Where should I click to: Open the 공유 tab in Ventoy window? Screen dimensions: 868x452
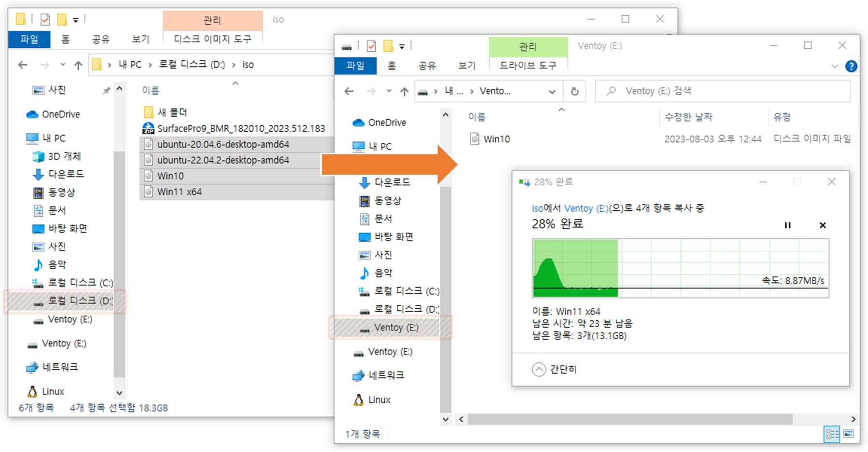coord(427,66)
